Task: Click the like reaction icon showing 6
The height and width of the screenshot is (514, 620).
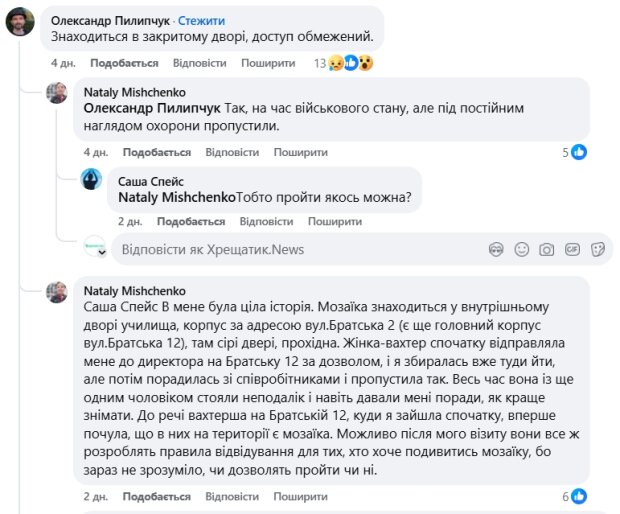Action: (x=579, y=496)
